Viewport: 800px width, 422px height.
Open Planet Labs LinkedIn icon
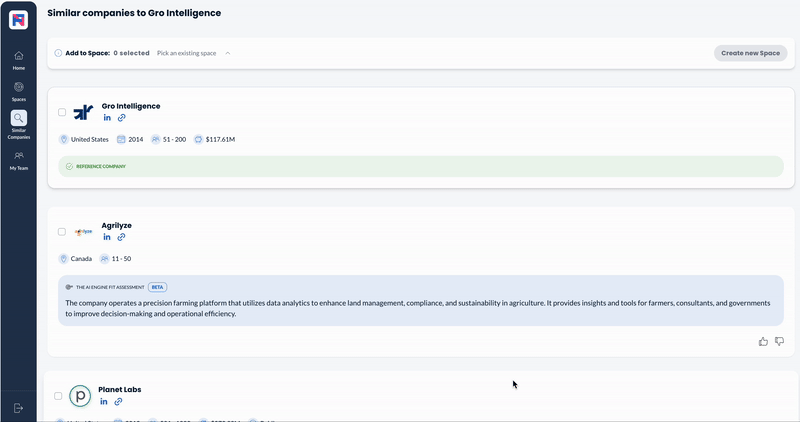(104, 401)
